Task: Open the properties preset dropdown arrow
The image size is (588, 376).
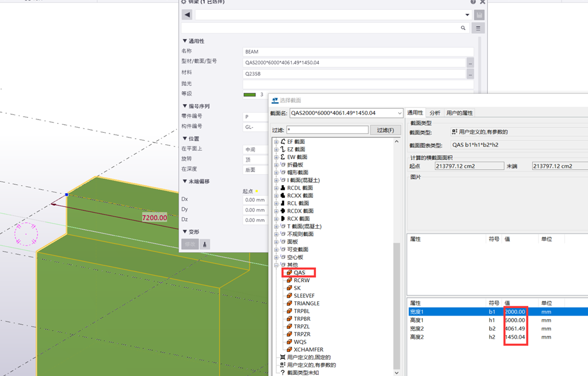Action: pos(467,15)
